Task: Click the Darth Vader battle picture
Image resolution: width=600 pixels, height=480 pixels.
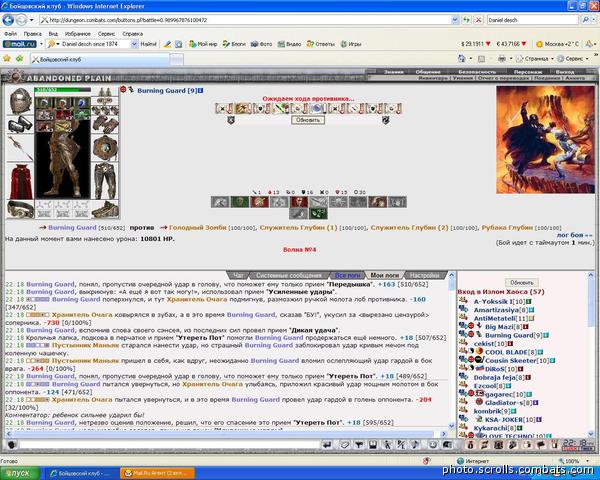Action: click(545, 139)
